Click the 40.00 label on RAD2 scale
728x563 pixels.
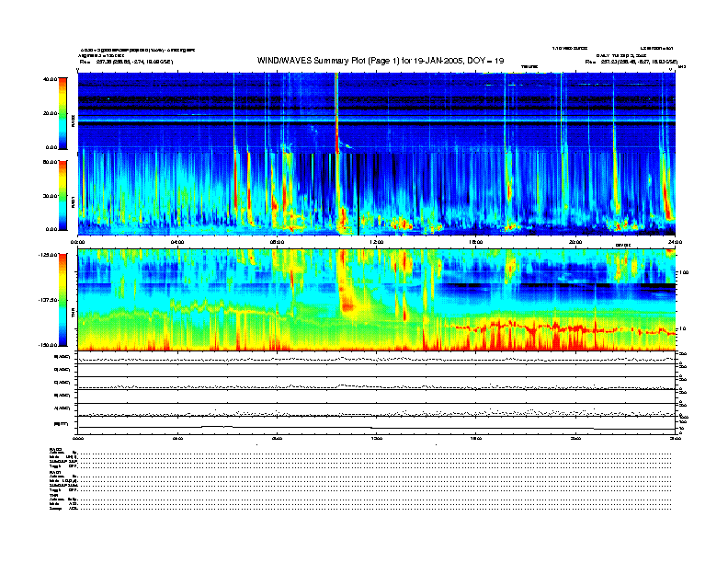coord(50,79)
